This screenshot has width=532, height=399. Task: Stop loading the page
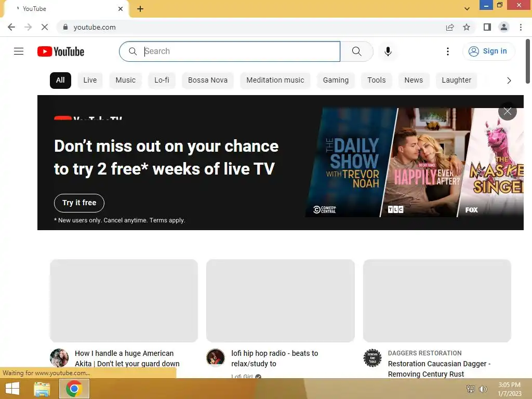coord(45,27)
